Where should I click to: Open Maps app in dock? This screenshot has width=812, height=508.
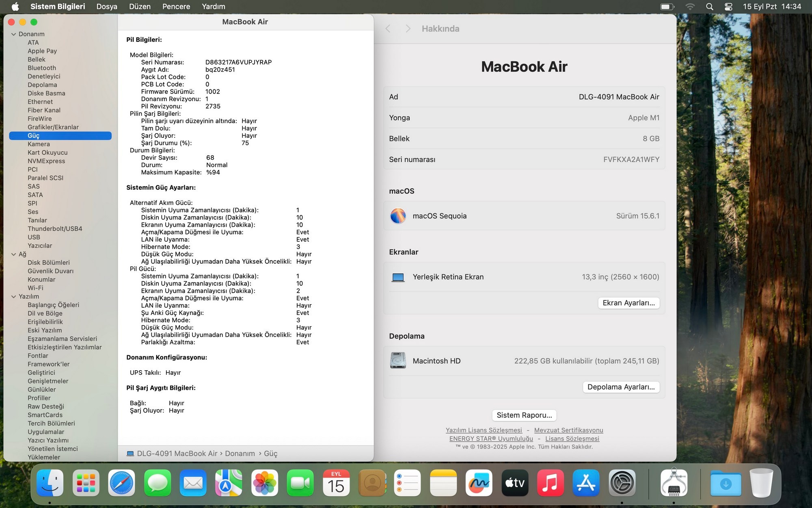pyautogui.click(x=229, y=483)
